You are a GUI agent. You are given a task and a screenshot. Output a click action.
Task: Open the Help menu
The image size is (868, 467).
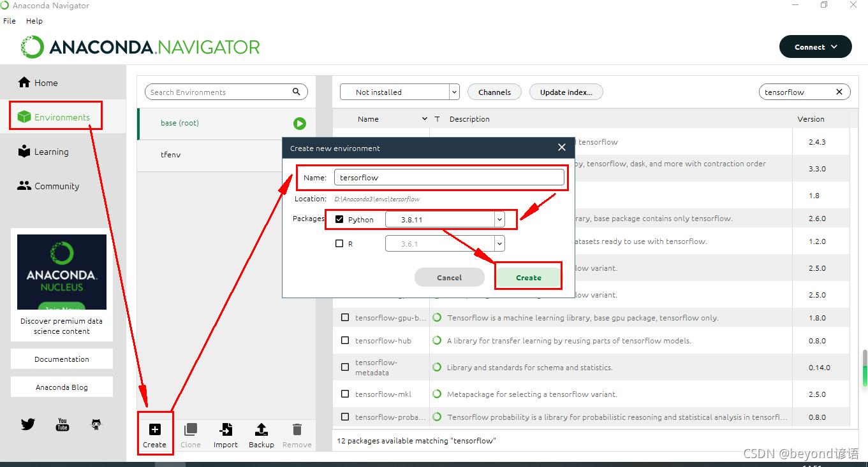(x=34, y=21)
